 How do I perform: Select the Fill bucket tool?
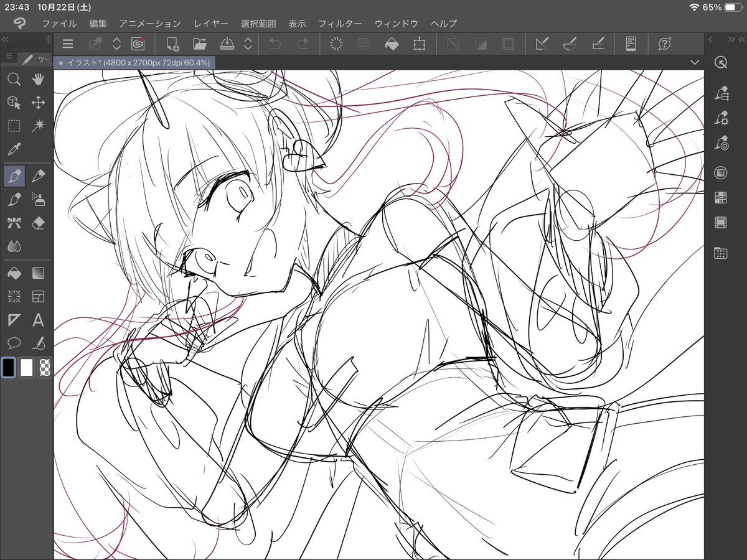pos(14,273)
